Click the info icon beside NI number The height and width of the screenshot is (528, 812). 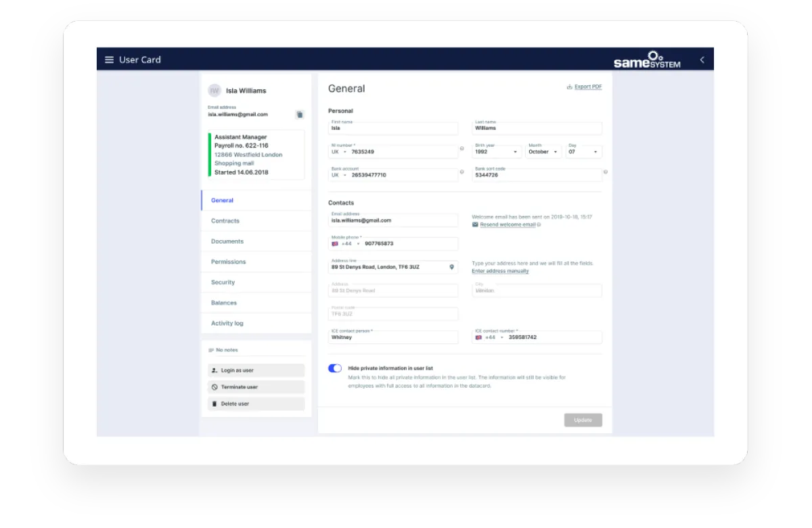(462, 148)
